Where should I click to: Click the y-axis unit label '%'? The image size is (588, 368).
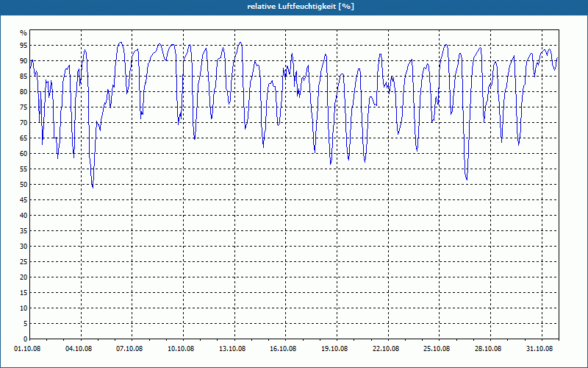(x=24, y=32)
